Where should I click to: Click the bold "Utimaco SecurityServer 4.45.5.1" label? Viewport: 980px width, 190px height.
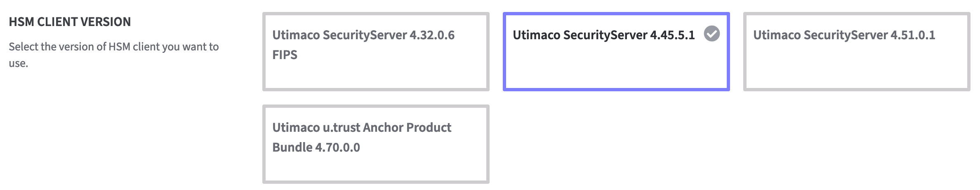(x=603, y=35)
